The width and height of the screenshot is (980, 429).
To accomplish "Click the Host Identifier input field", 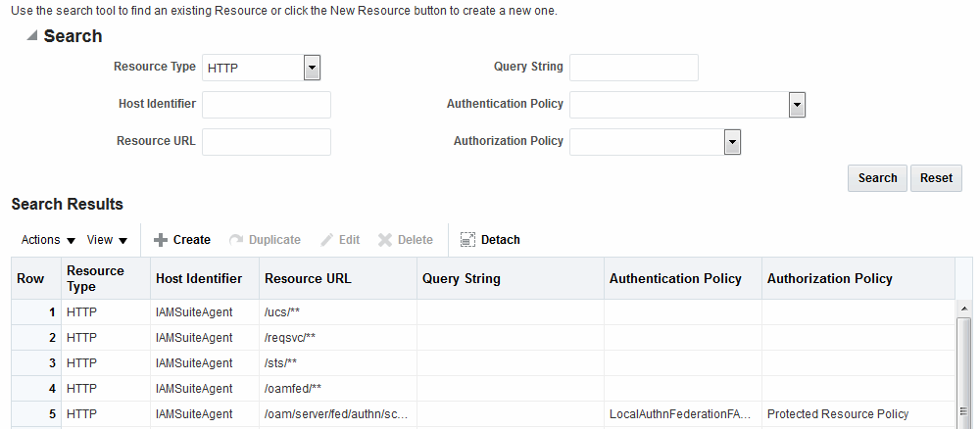I will coord(267,105).
